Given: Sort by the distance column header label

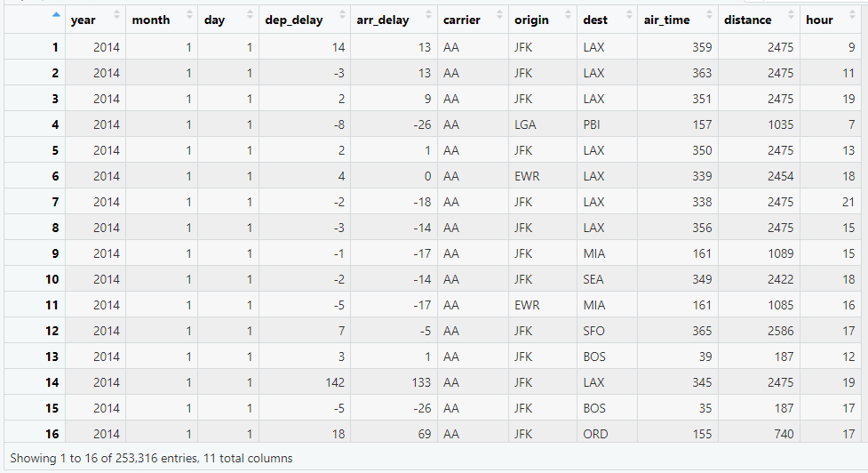Looking at the screenshot, I should click(x=746, y=20).
